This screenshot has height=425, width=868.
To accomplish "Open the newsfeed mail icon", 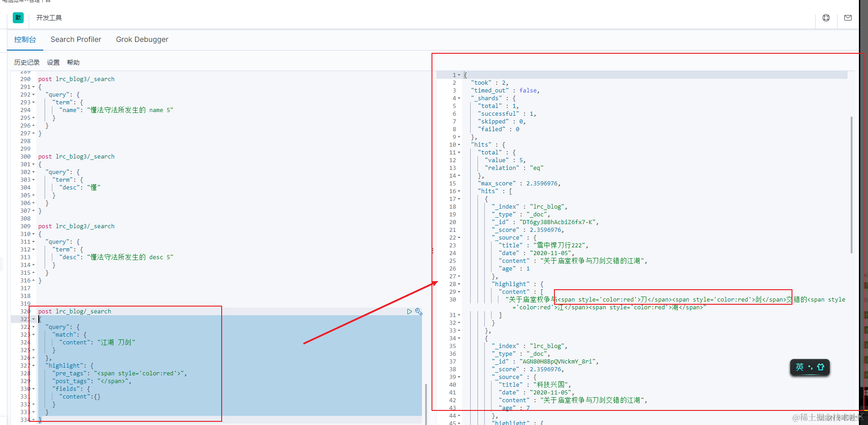I will click(848, 18).
